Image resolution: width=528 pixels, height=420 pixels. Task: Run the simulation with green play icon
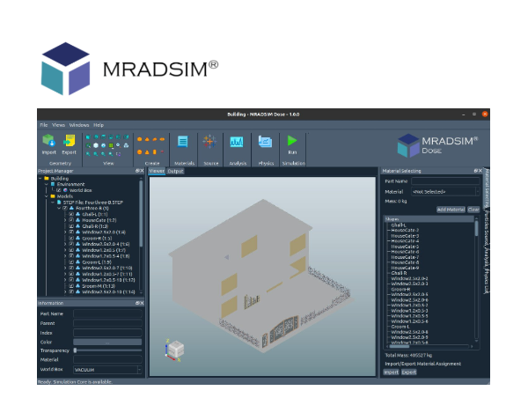[292, 141]
